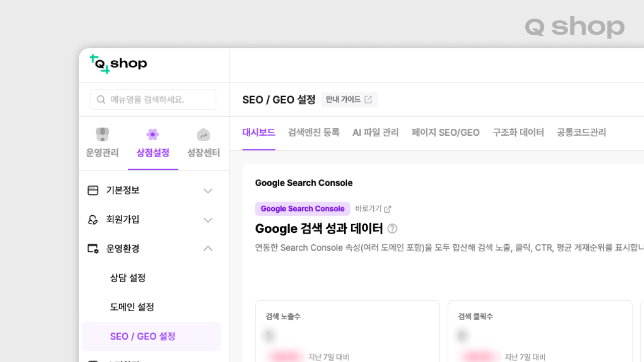This screenshot has width=644, height=362.
Task: Click the 회원가입 user icon
Action: [x=93, y=220]
